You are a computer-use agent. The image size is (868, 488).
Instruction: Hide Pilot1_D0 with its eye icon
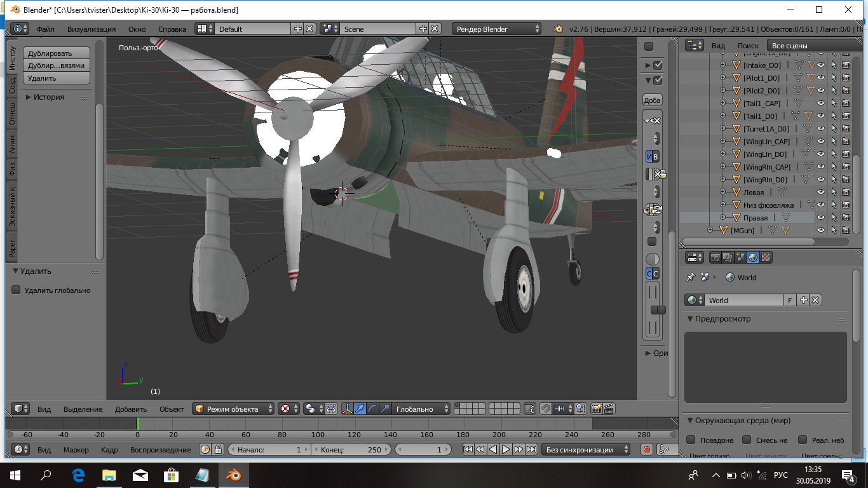[x=820, y=78]
